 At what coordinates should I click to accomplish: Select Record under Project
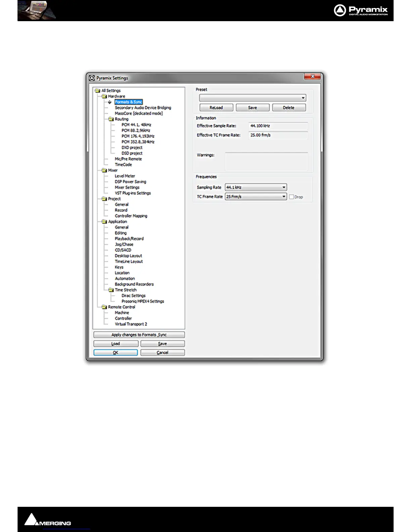tap(121, 211)
